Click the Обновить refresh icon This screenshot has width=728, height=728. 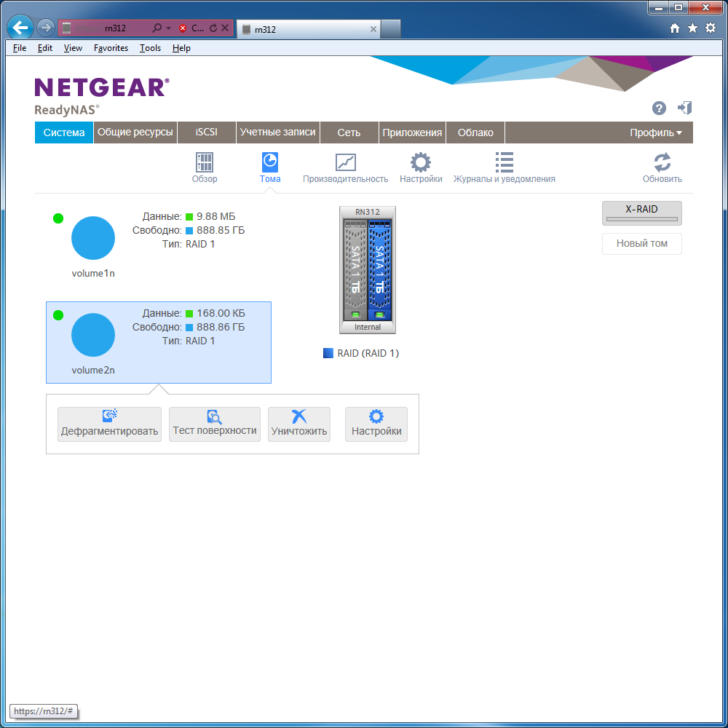click(662, 162)
